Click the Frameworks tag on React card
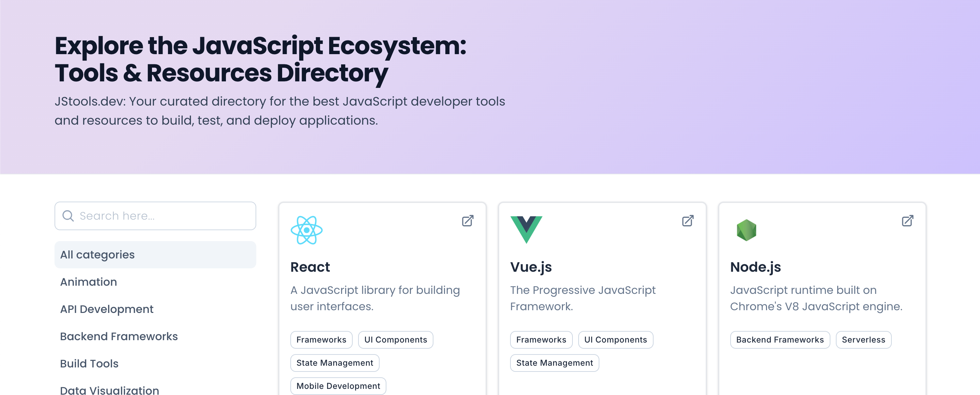Image resolution: width=980 pixels, height=395 pixels. pyautogui.click(x=321, y=340)
